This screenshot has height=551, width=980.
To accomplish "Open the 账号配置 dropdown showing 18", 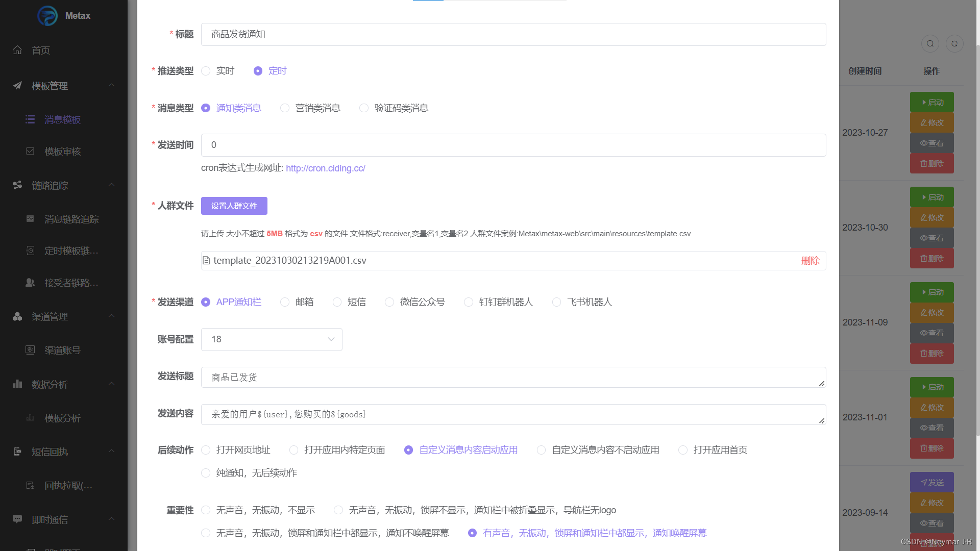I will [x=272, y=339].
